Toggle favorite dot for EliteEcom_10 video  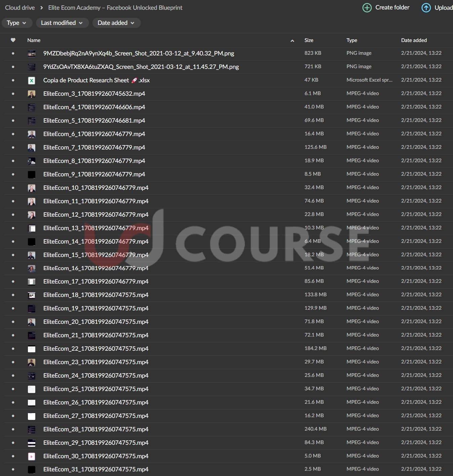pyautogui.click(x=13, y=188)
